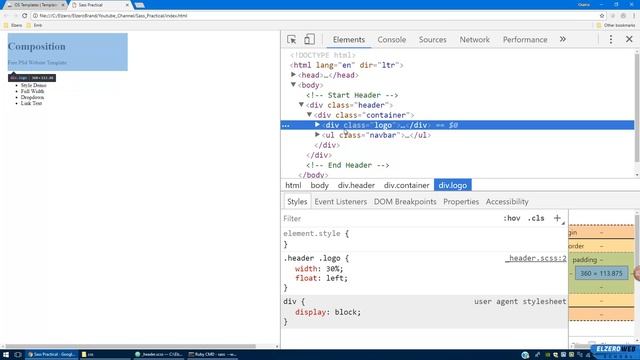Click div.container in the breadcrumb bar

click(x=407, y=185)
